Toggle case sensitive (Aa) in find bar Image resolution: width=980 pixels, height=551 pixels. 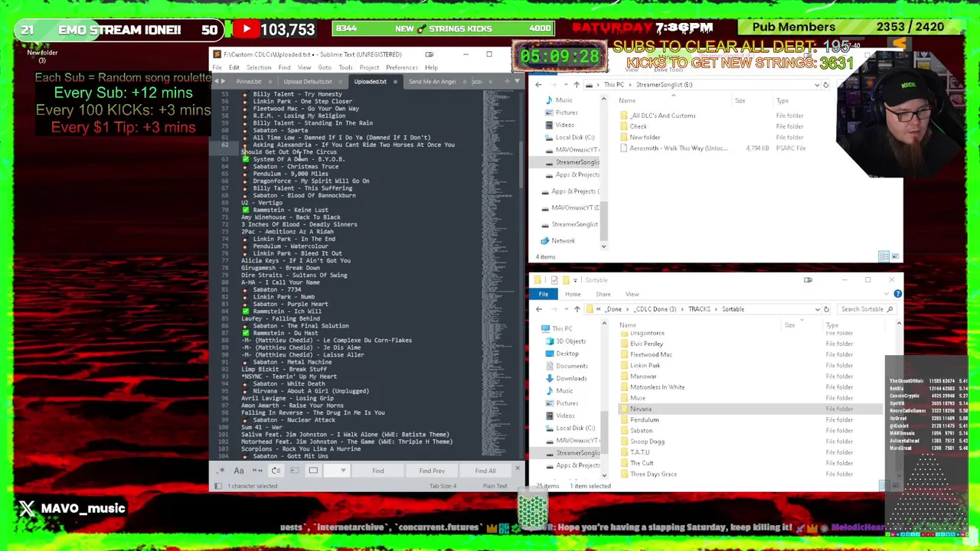tap(239, 471)
